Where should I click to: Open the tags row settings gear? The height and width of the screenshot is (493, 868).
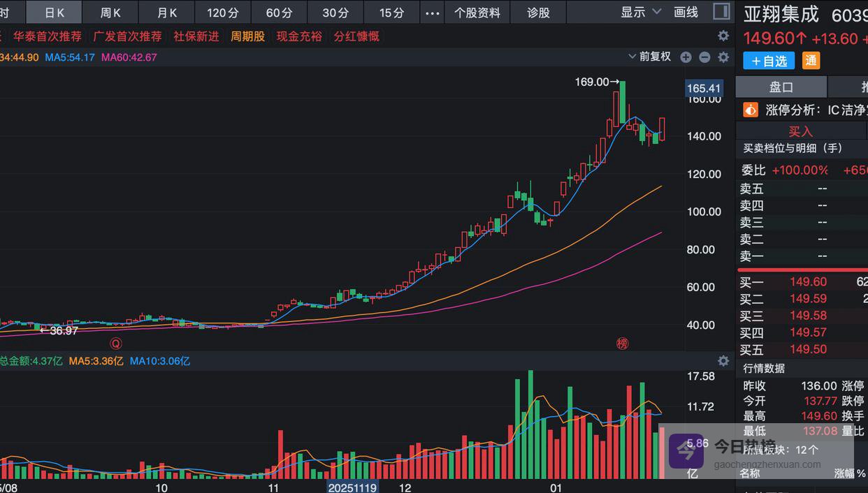pos(723,36)
